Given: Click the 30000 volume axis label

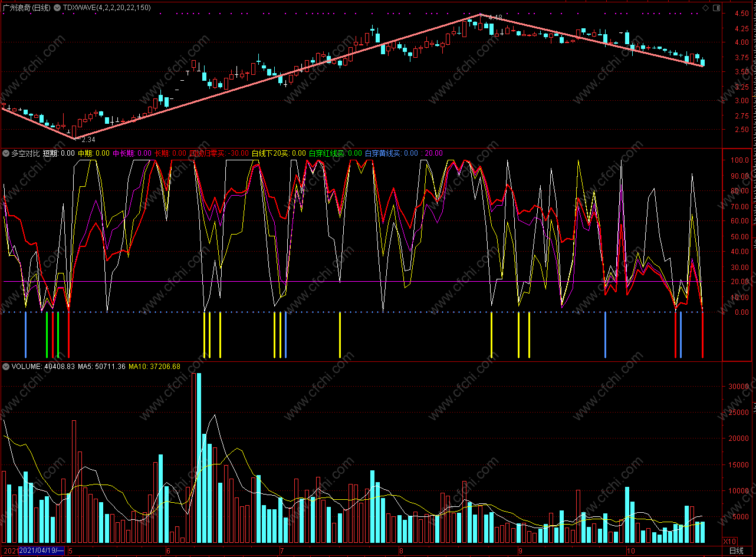Looking at the screenshot, I should point(740,387).
